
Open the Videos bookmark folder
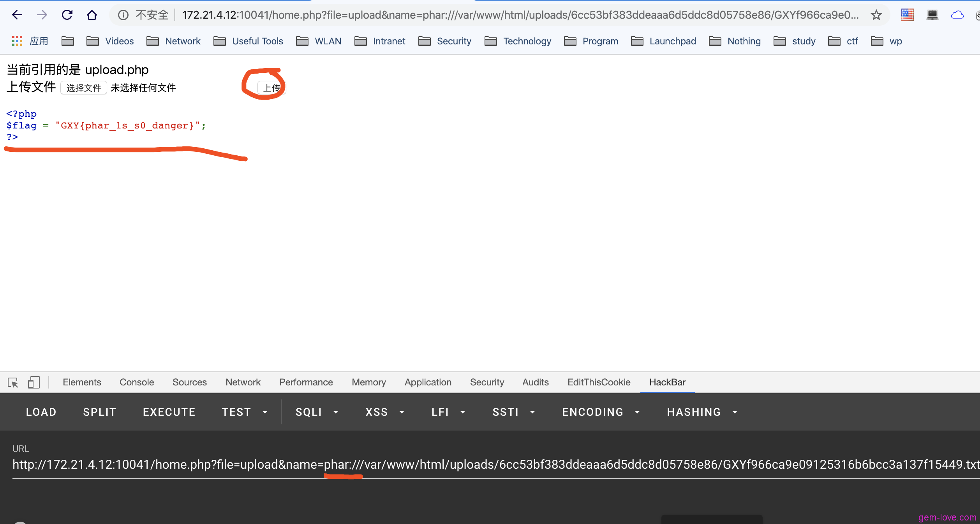[110, 41]
